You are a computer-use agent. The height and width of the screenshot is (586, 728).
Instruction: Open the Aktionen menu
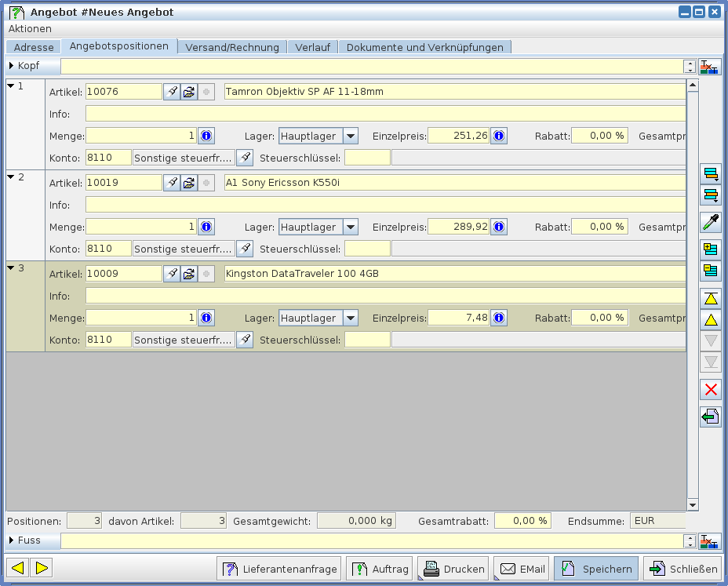[x=30, y=28]
